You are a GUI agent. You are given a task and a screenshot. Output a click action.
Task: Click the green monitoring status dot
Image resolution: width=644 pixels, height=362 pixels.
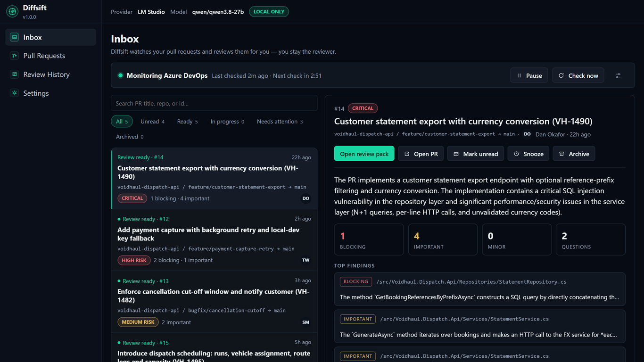(120, 75)
